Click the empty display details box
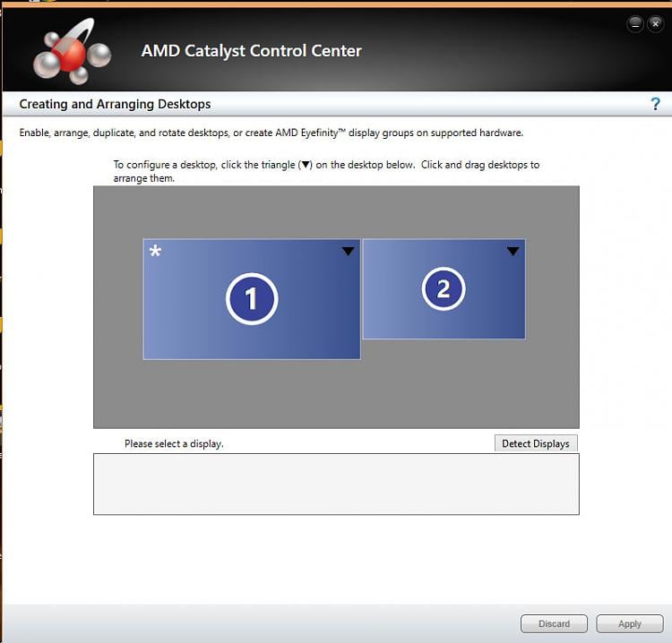 tap(336, 484)
